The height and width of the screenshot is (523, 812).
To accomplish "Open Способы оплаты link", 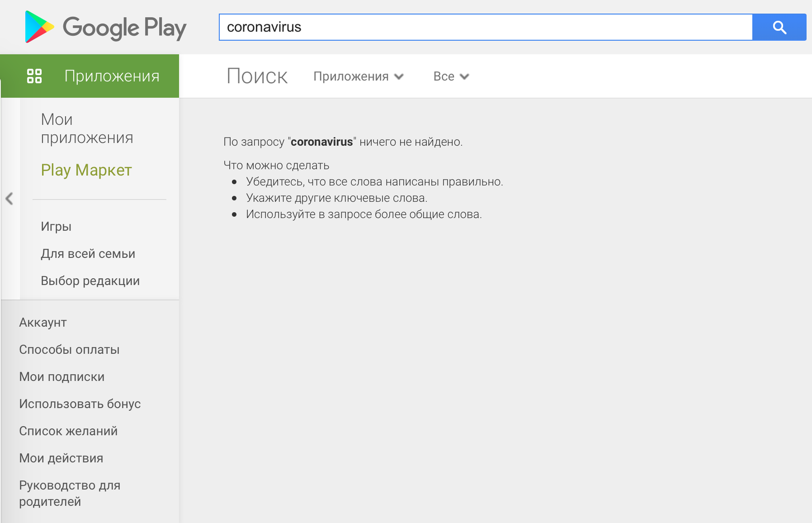I will click(x=69, y=349).
